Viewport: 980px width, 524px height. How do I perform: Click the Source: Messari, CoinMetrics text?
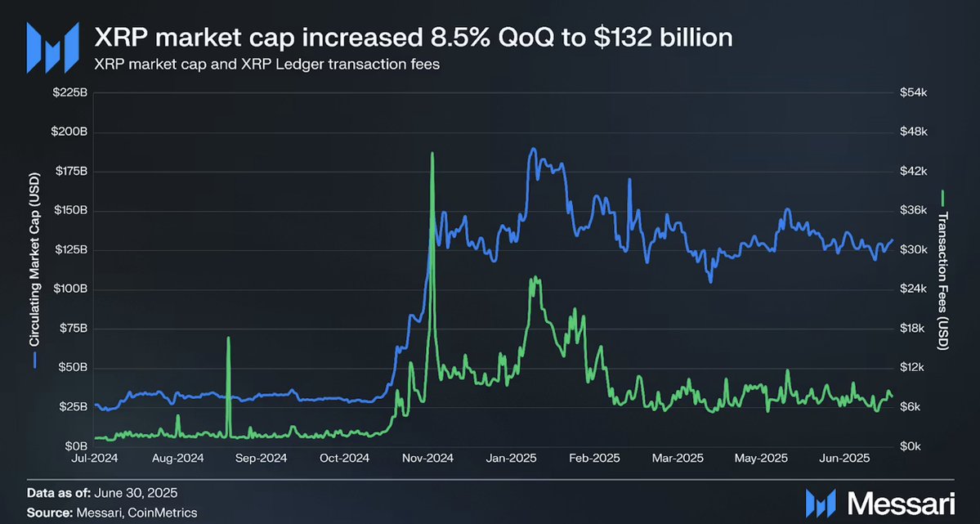pyautogui.click(x=112, y=513)
